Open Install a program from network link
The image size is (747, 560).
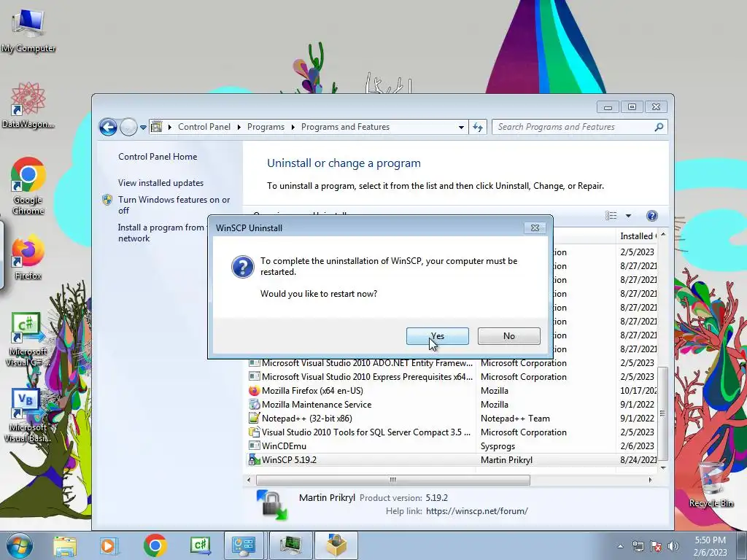coord(161,233)
